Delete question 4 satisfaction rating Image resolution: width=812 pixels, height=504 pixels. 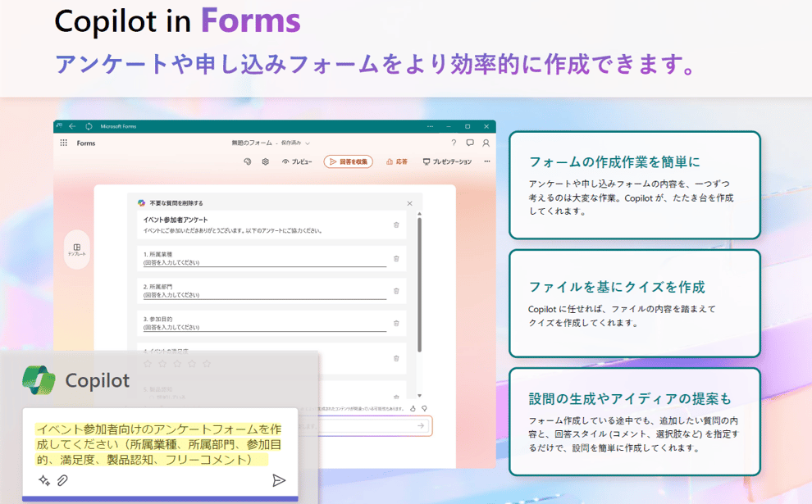396,358
